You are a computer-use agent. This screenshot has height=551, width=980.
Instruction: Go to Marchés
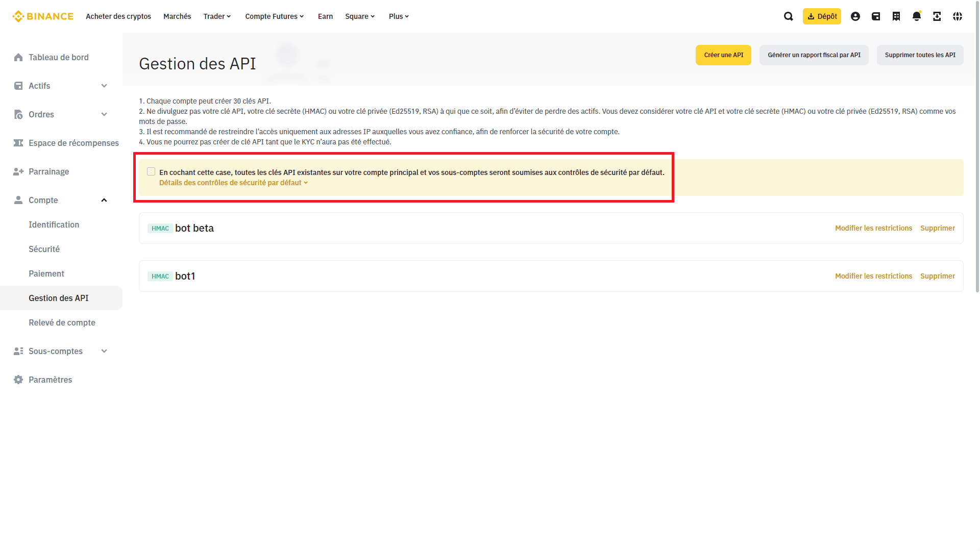tap(177, 16)
